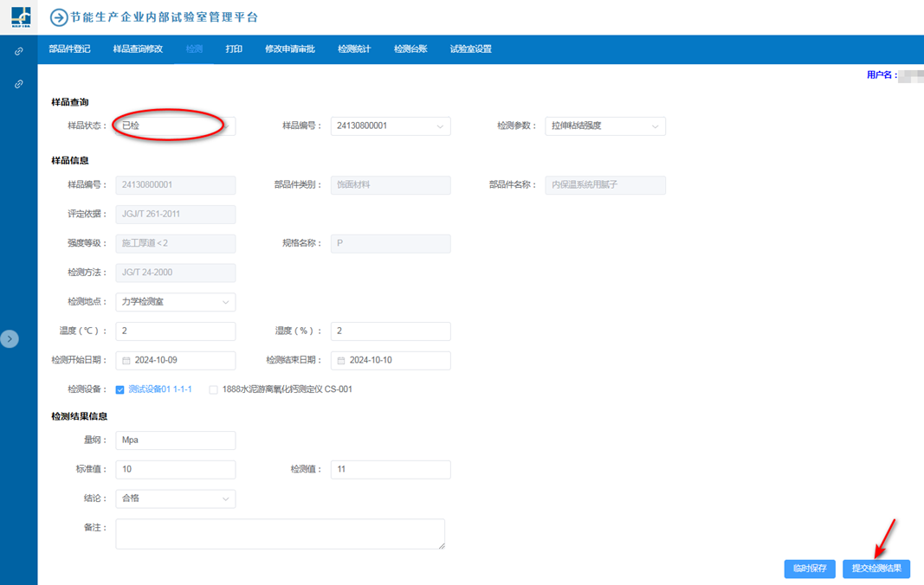Expand the sidebar with the round chevron button
This screenshot has width=924, height=585.
click(x=10, y=339)
